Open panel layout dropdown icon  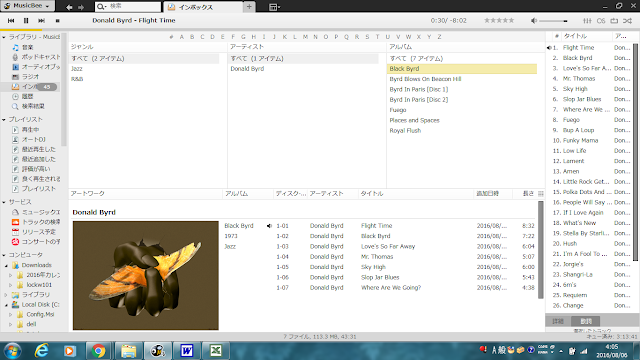274,7
